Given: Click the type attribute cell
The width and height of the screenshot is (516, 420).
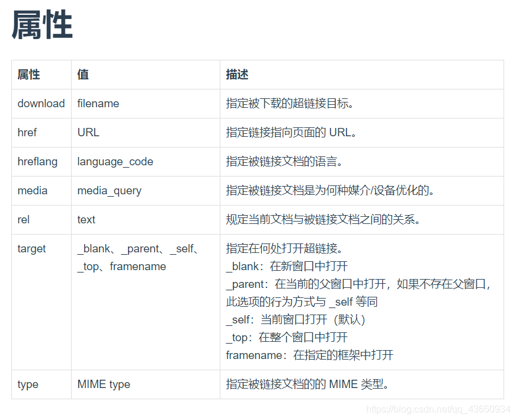Looking at the screenshot, I should (27, 384).
